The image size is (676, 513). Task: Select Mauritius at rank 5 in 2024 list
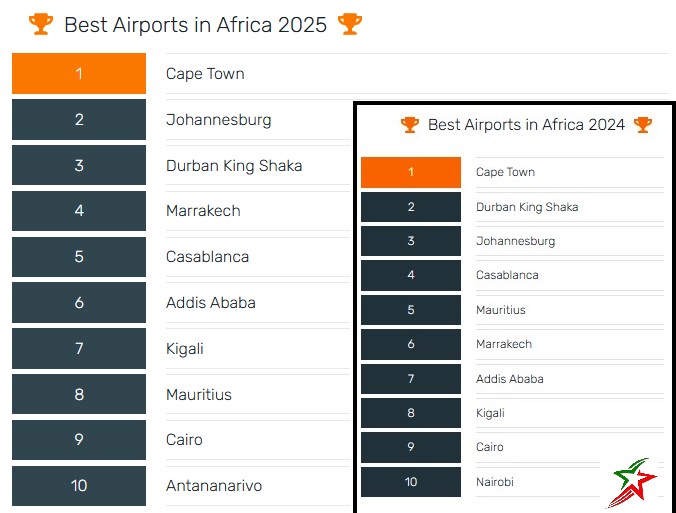click(x=501, y=310)
